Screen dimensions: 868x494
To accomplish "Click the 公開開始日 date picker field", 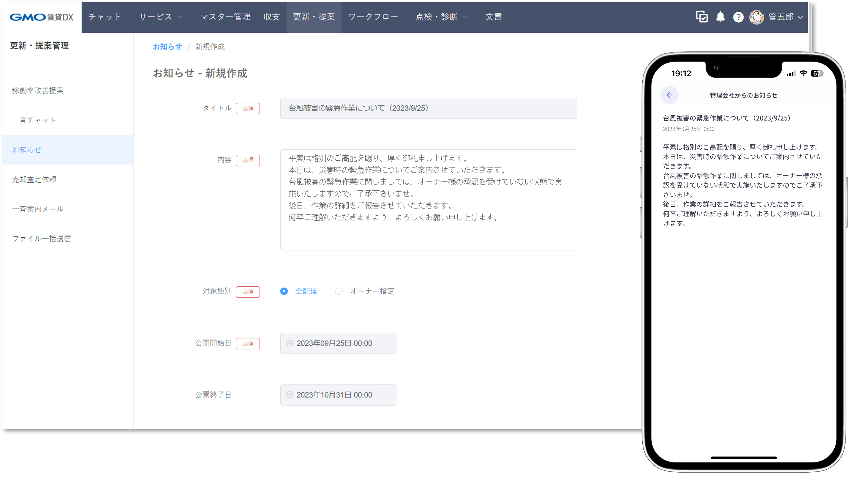I will coord(338,343).
